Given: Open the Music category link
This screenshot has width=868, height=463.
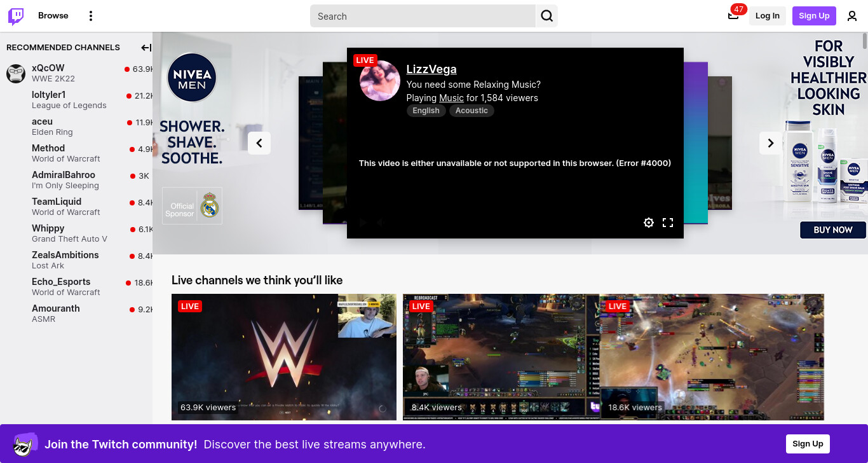Looking at the screenshot, I should [451, 98].
